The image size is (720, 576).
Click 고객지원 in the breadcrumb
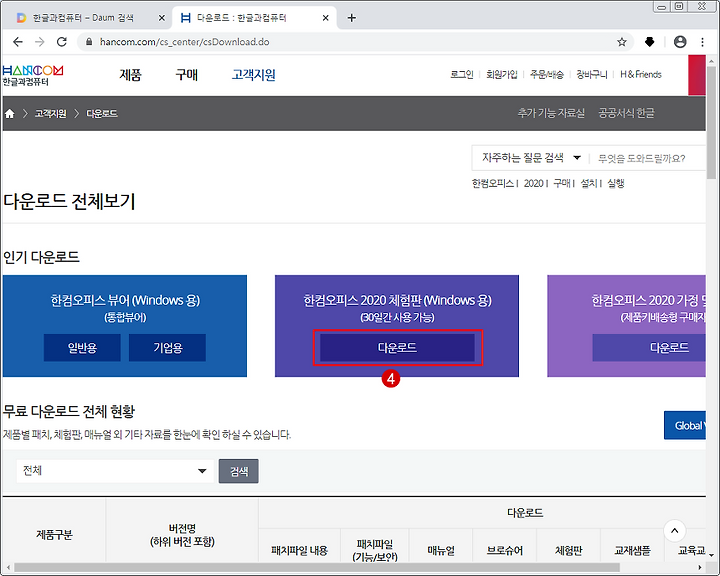pos(51,113)
